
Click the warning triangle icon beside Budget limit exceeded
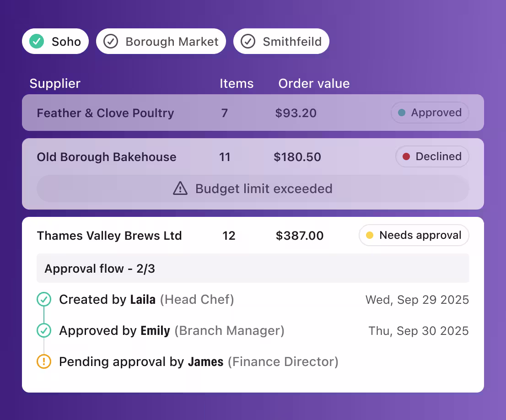pyautogui.click(x=180, y=188)
